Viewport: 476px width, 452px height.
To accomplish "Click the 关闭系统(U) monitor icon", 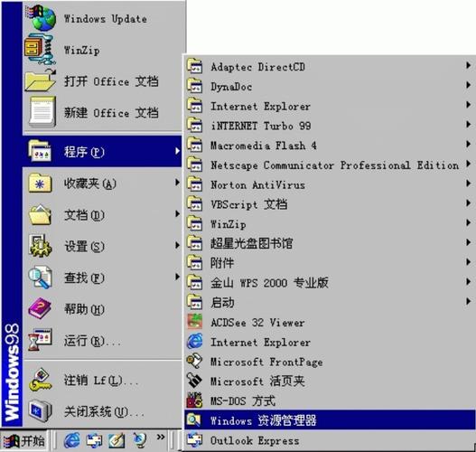I will (40, 411).
